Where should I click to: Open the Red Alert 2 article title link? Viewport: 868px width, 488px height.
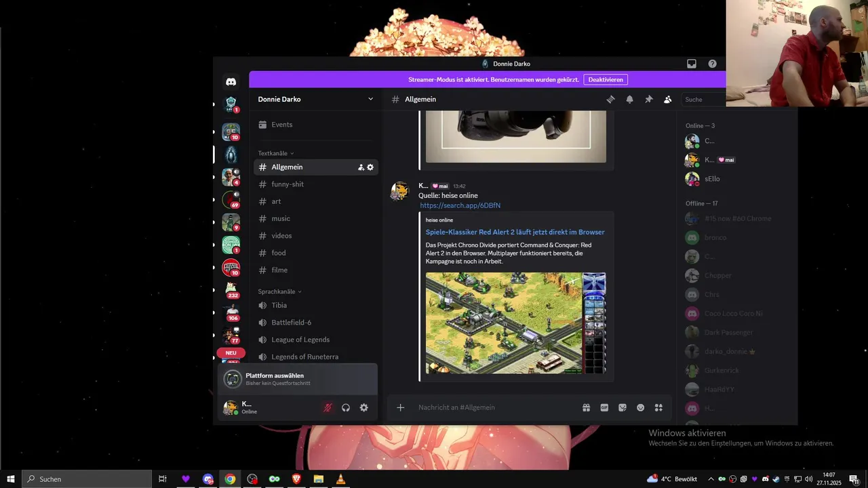515,232
